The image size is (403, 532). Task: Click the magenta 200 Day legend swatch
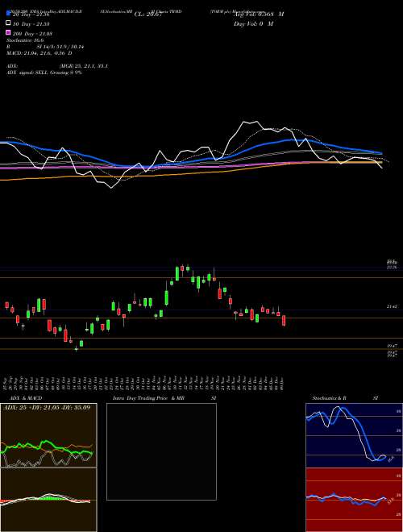tap(8, 33)
